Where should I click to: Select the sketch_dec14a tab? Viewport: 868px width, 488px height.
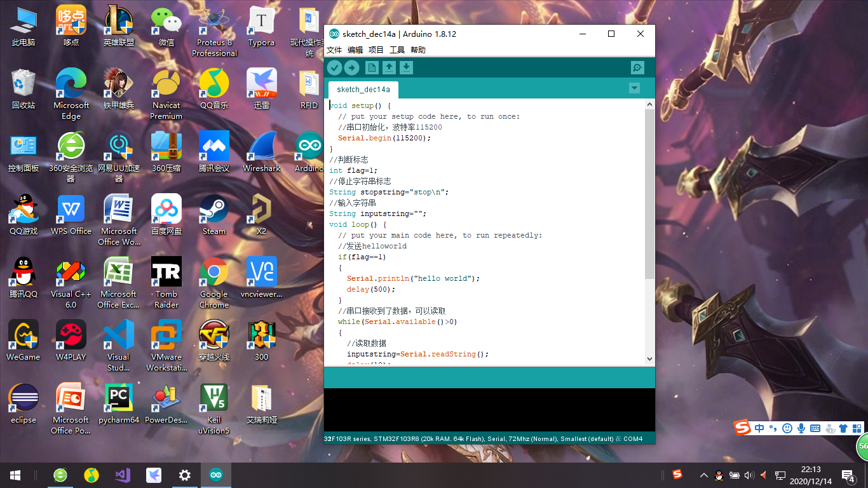pos(363,89)
